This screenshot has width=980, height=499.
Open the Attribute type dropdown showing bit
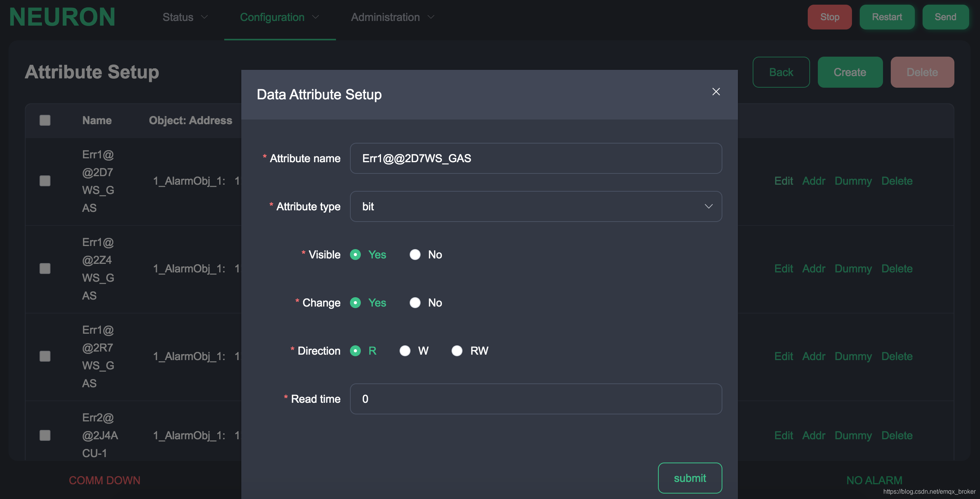(x=536, y=206)
